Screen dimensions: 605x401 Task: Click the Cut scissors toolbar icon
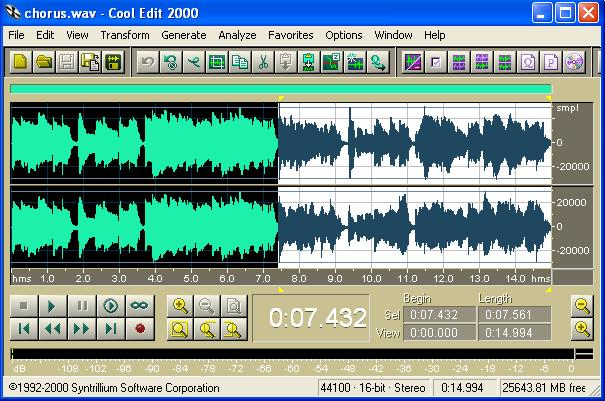pos(263,62)
